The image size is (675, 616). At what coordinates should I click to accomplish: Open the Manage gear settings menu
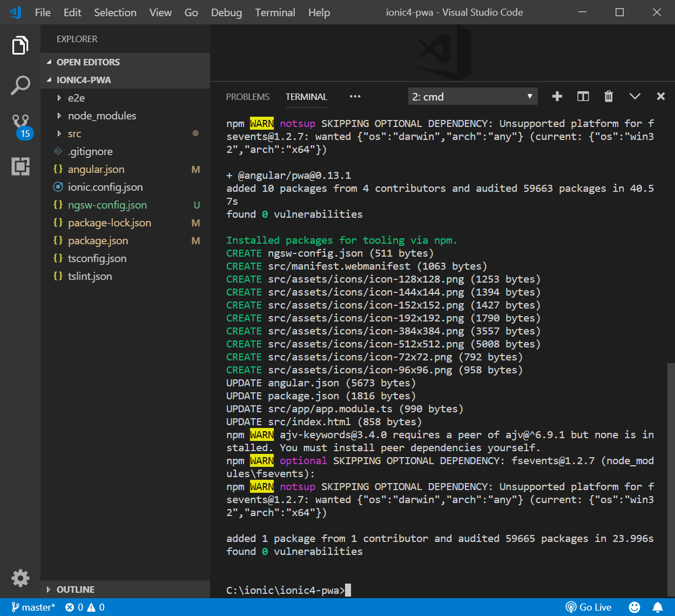point(20,578)
